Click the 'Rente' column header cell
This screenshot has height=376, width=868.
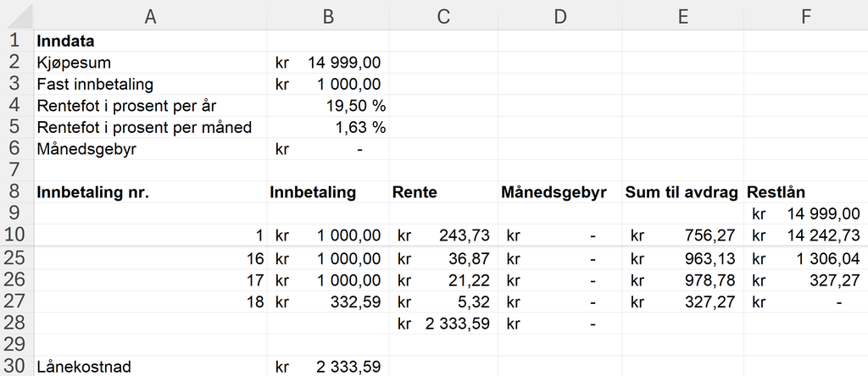(x=443, y=192)
